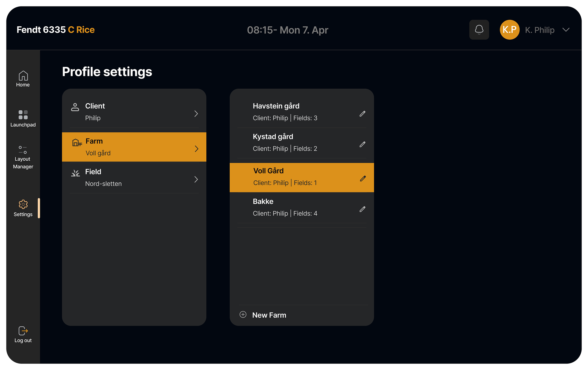Click 'Nord-sletten' field value
Viewport: 588px width, 370px height.
point(104,184)
